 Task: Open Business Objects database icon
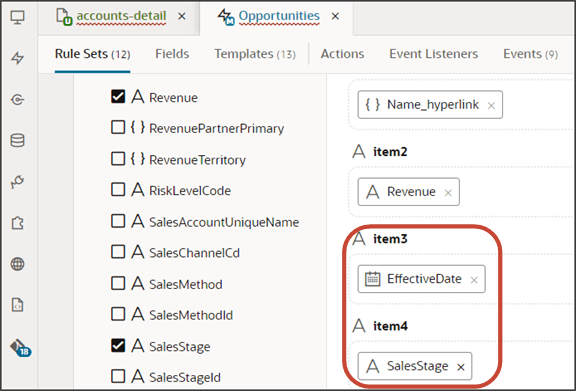coord(18,140)
